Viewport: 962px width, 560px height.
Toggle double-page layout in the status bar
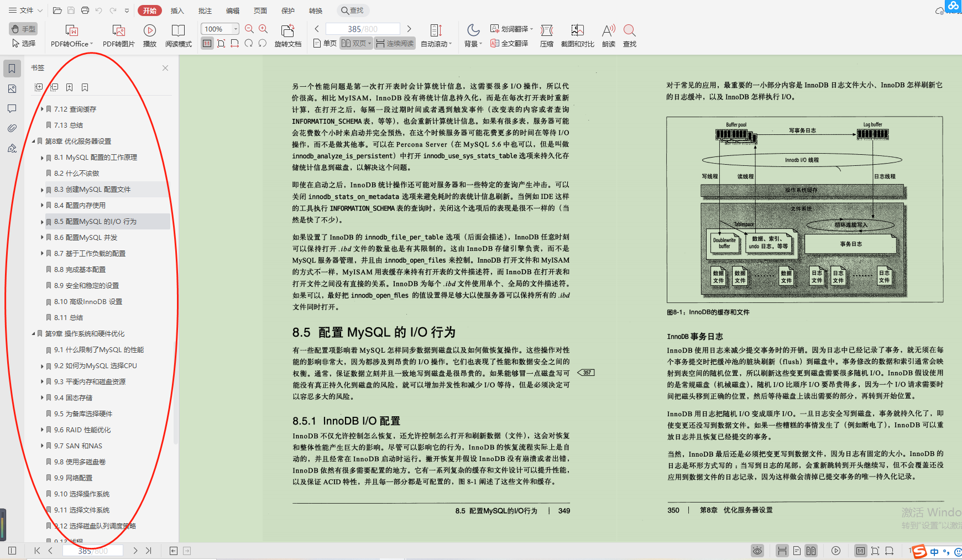tap(811, 551)
